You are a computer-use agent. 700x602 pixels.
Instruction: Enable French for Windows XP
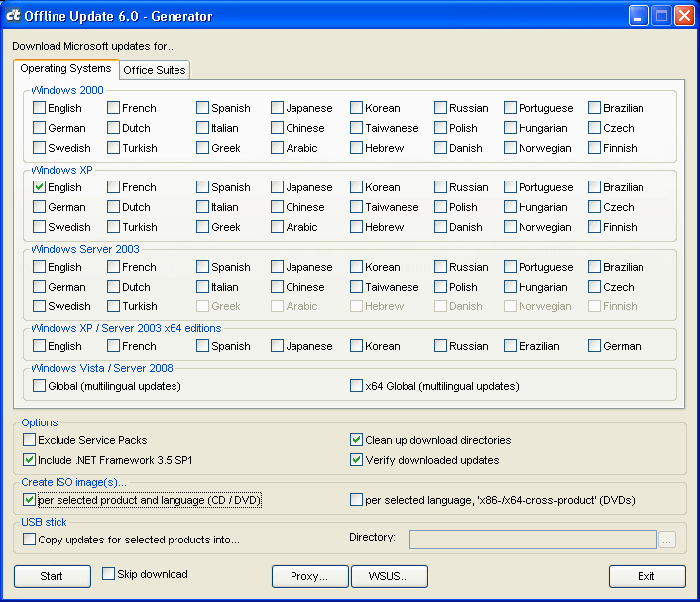113,187
